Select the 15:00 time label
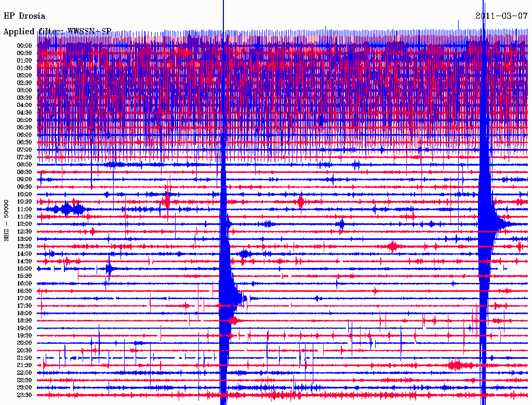532x405 pixels. click(24, 268)
